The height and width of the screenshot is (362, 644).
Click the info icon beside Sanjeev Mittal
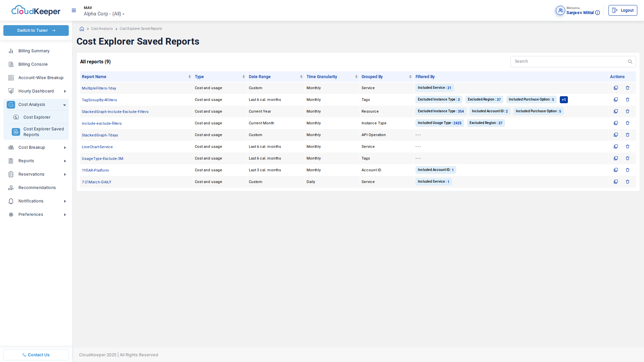597,13
